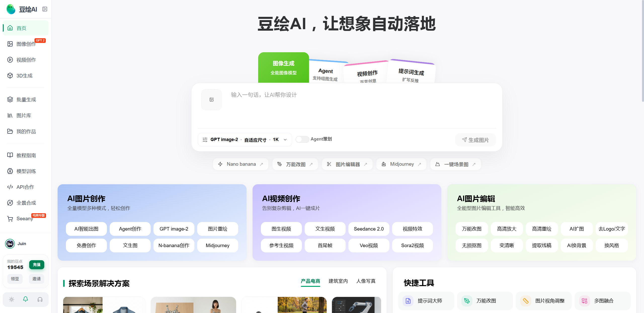
Task: Open Seeany shopping cart icon
Action: 10,219
